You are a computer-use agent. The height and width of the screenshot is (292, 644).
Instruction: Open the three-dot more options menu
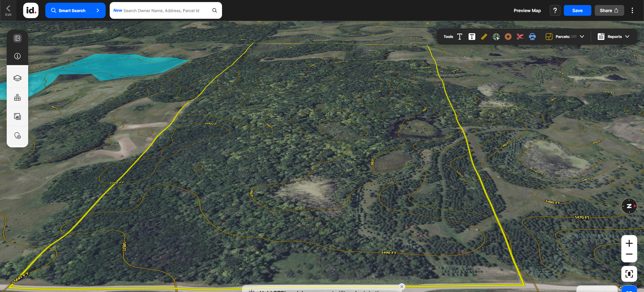pyautogui.click(x=632, y=10)
